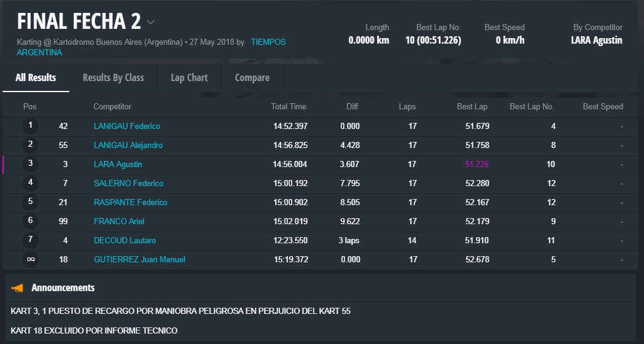This screenshot has height=344, width=644.
Task: Select the Compare tab
Action: pos(252,77)
